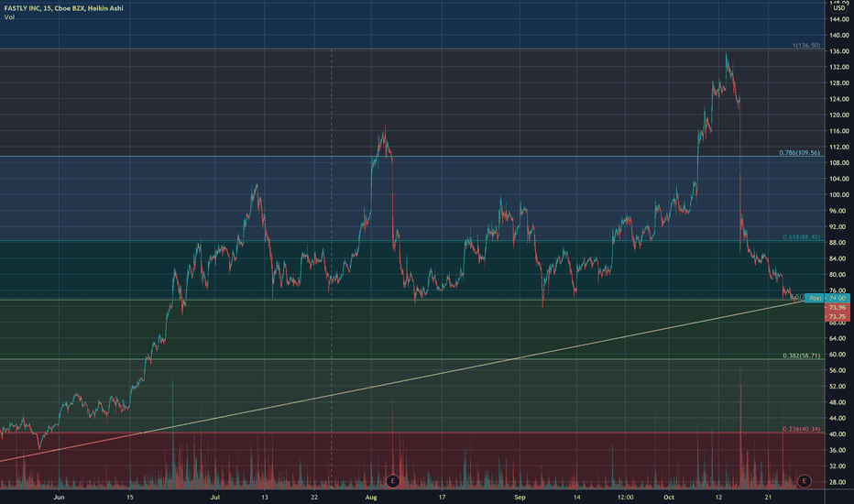Viewport: 854px width, 504px height.
Task: Select the 1(136.50) Fibonacci level label
Action: (805, 45)
